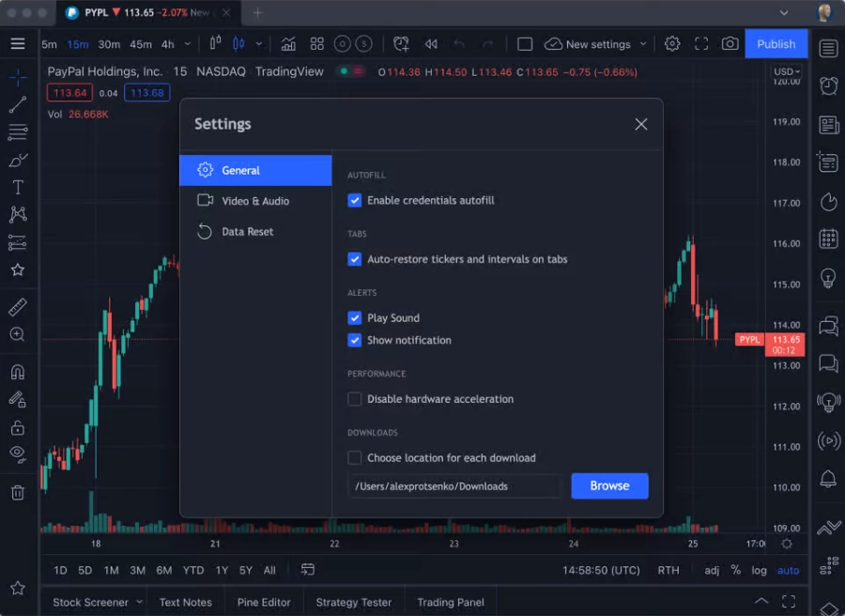Select the patterns tool in left toolbar
This screenshot has width=845, height=616.
18,214
